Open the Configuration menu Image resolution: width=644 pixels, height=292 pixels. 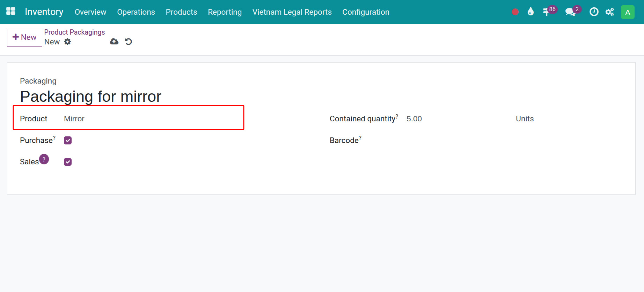point(366,12)
